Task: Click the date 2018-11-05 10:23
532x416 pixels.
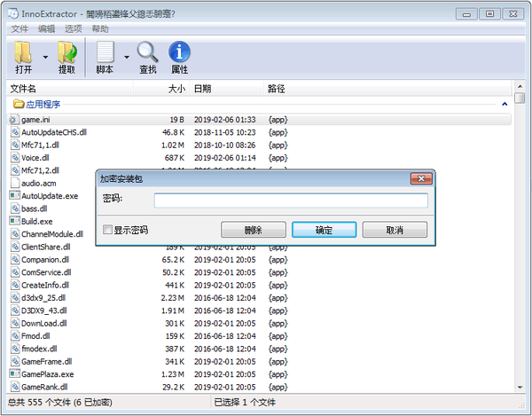Action: tap(225, 132)
